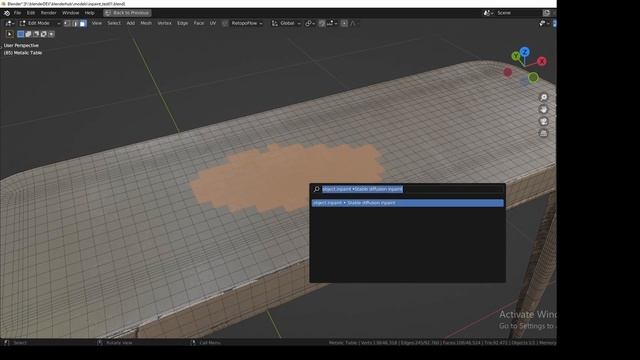The height and width of the screenshot is (360, 640).
Task: Toggle snapping magnet icon
Action: tap(322, 24)
